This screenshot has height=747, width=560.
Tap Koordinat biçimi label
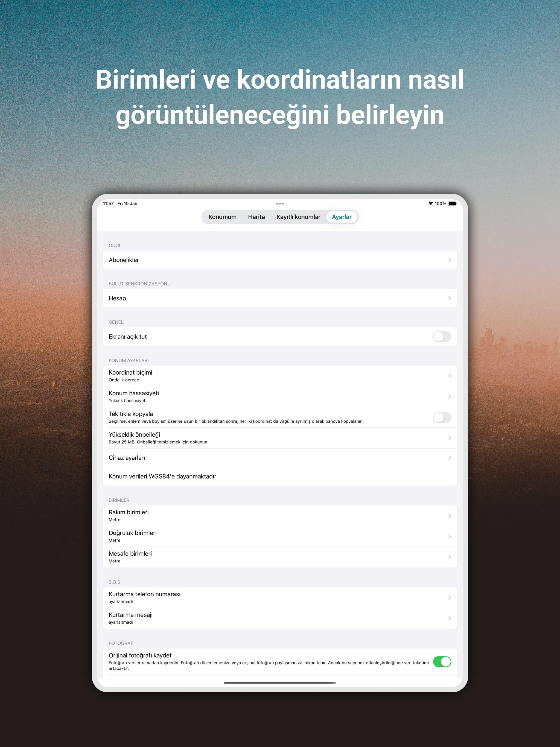point(130,372)
